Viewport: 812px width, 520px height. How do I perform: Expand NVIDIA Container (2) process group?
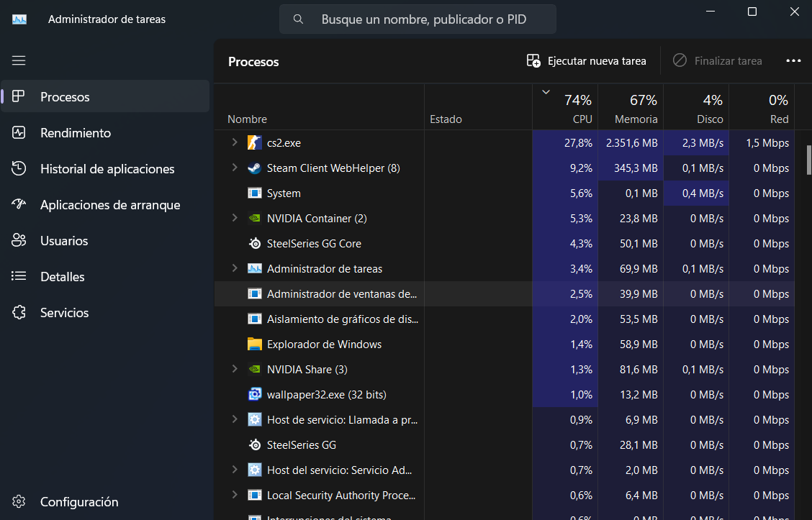[235, 218]
